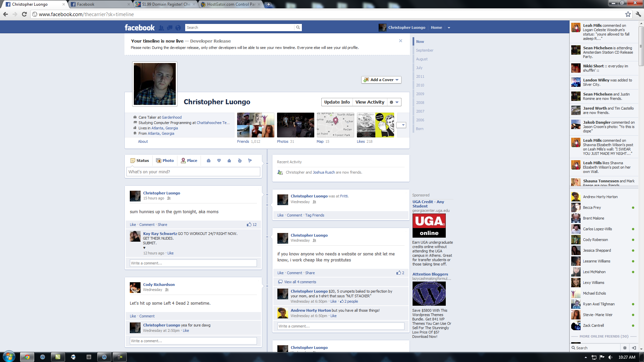This screenshot has height=362, width=644.
Task: Open notifications globe icon in header
Action: click(x=178, y=28)
